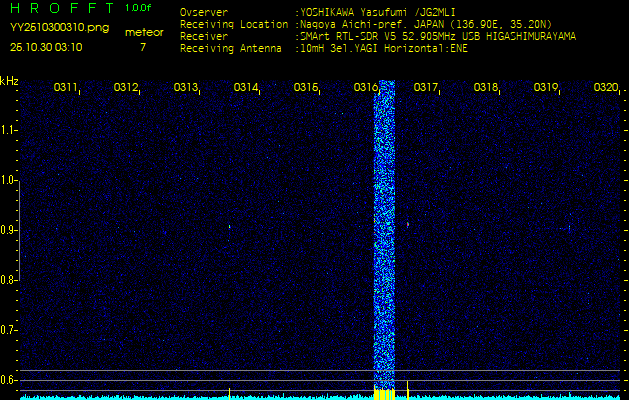Select the meteor count number 7
Image resolution: width=629 pixels, height=400 pixels.
click(142, 47)
